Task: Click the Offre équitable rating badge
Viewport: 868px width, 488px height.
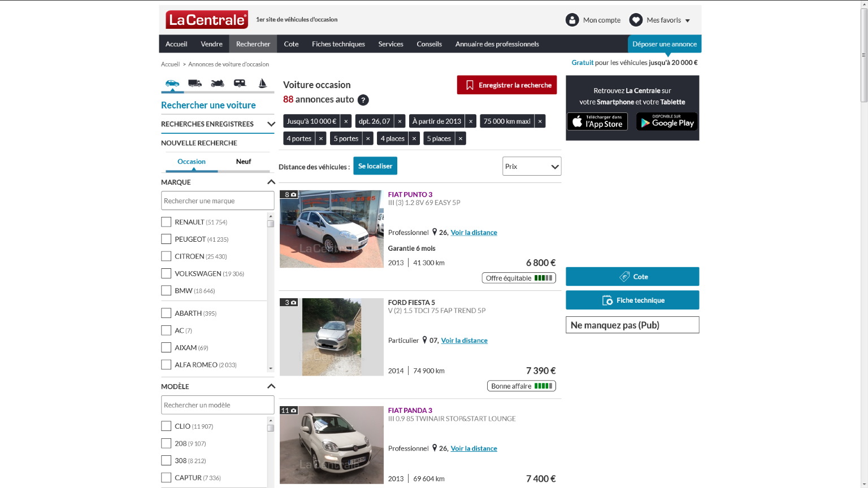Action: pyautogui.click(x=519, y=278)
